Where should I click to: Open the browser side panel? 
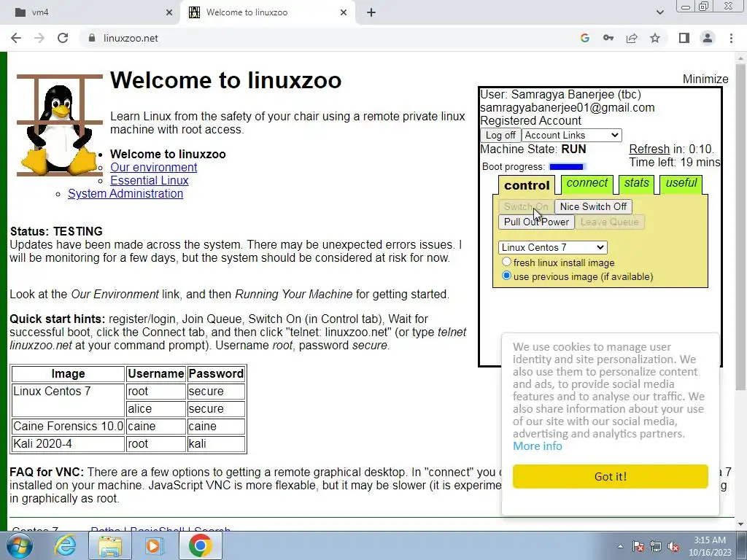coord(684,38)
